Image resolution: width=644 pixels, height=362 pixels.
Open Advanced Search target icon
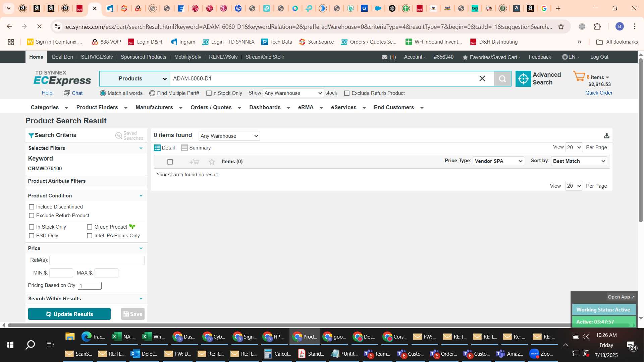[x=523, y=79]
